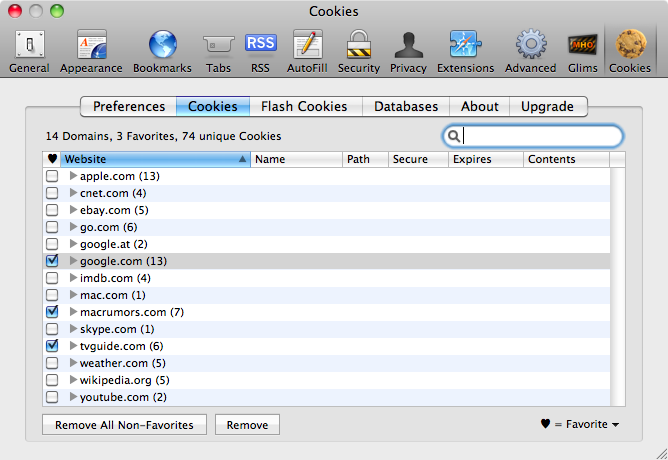This screenshot has width=668, height=460.
Task: Uncheck macrumors.com favorite checkbox
Action: pyautogui.click(x=52, y=312)
